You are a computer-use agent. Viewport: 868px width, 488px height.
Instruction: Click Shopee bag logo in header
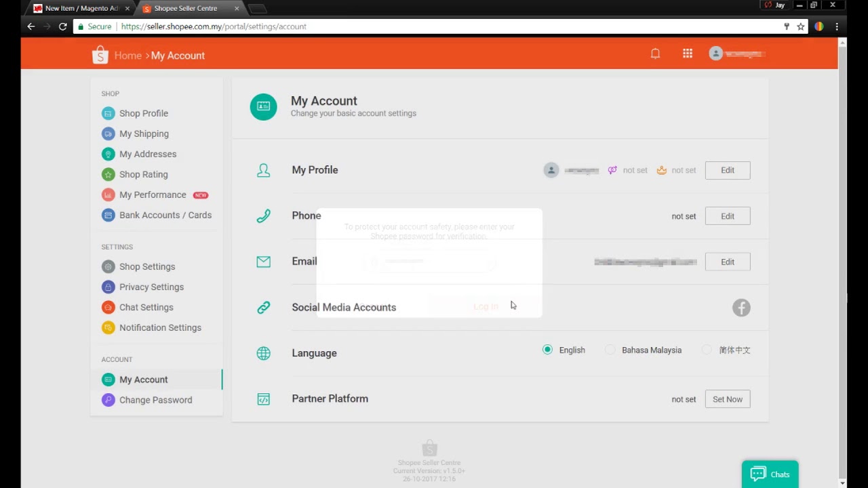coord(100,55)
